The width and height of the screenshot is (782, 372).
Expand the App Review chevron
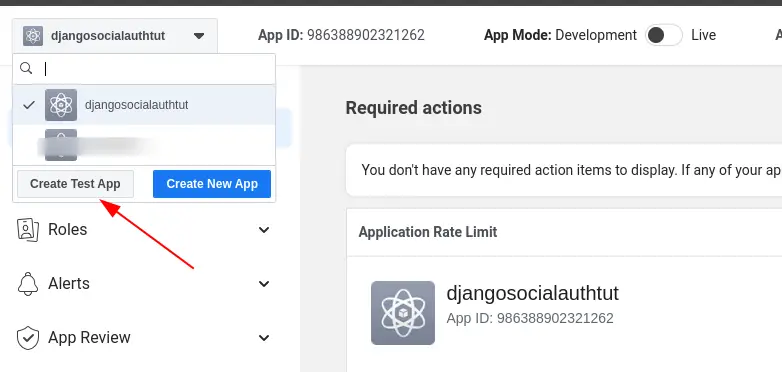pyautogui.click(x=264, y=338)
